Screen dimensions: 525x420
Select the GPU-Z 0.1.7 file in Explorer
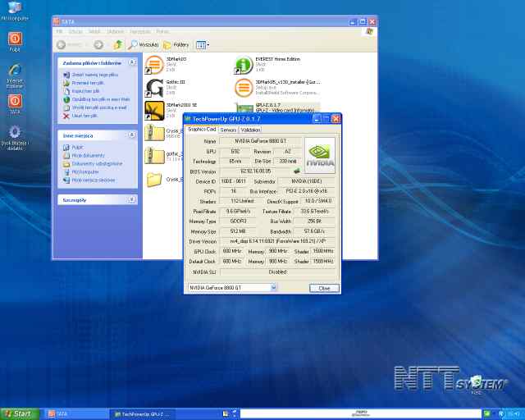[x=277, y=107]
